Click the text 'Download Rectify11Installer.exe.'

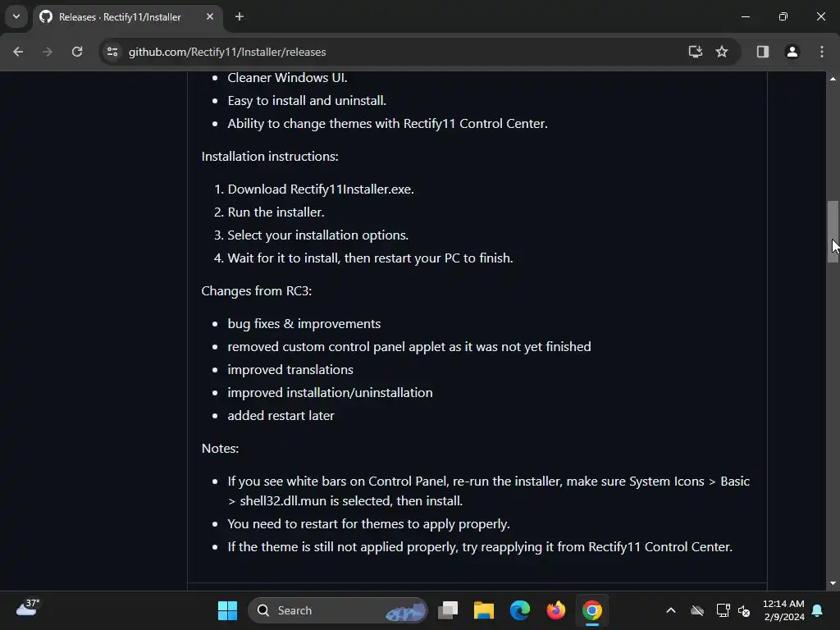pos(321,189)
